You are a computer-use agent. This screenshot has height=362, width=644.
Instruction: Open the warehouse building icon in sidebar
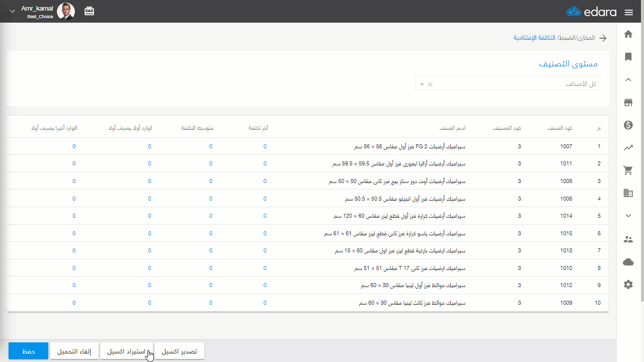coord(628,193)
